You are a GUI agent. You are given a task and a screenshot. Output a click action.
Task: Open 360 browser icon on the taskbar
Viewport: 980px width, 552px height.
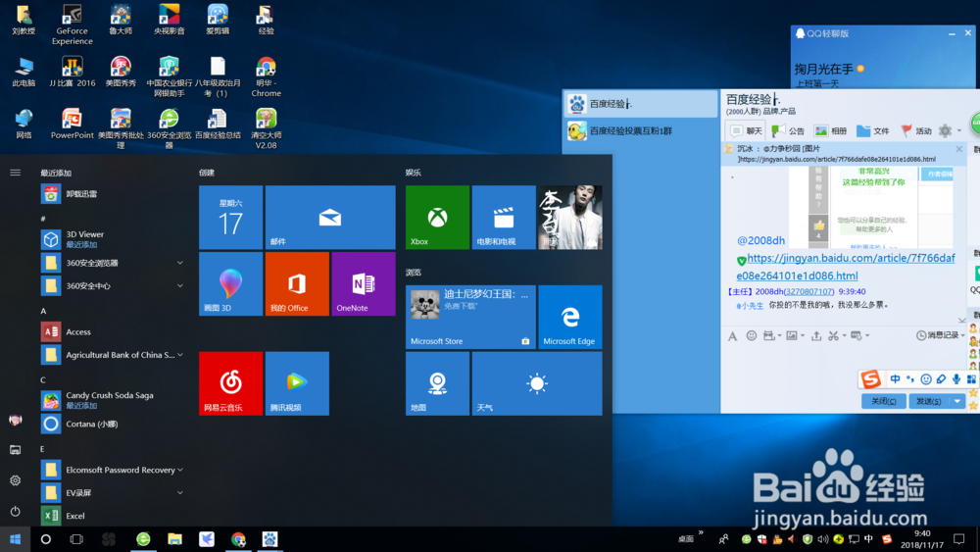[143, 539]
